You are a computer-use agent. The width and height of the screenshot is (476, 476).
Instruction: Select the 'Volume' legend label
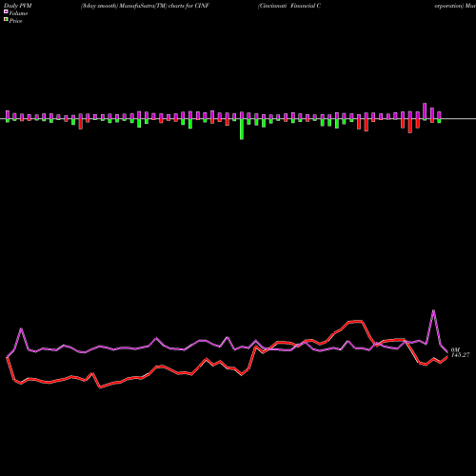18,13
